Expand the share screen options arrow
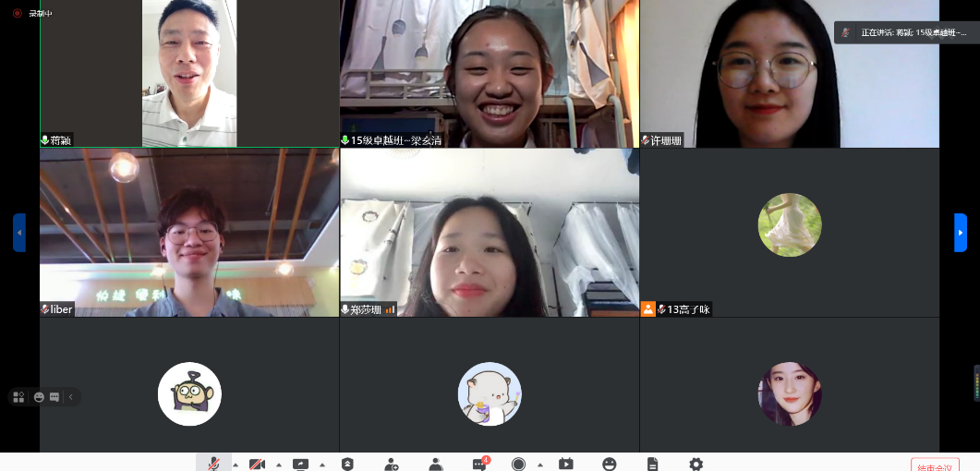This screenshot has width=980, height=471. pyautogui.click(x=322, y=465)
